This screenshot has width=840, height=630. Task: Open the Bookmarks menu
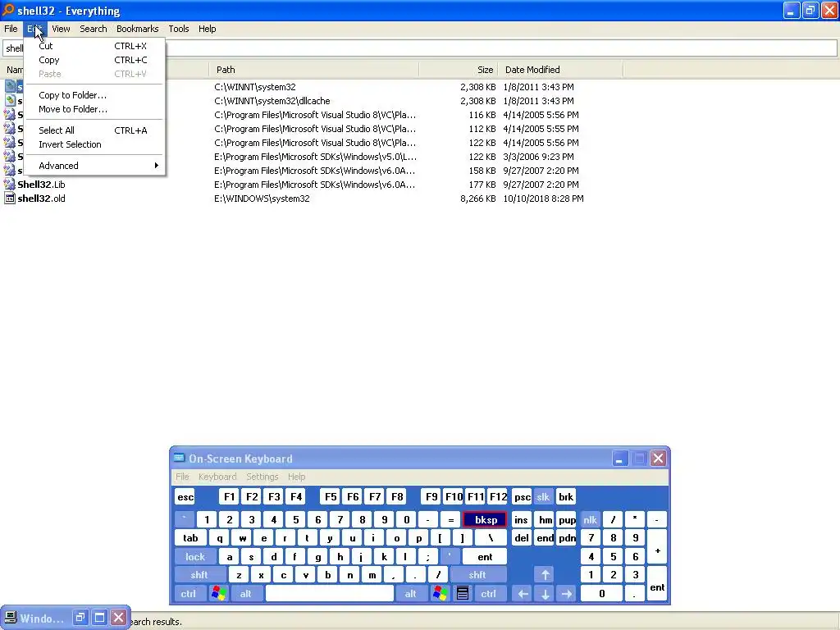point(137,29)
